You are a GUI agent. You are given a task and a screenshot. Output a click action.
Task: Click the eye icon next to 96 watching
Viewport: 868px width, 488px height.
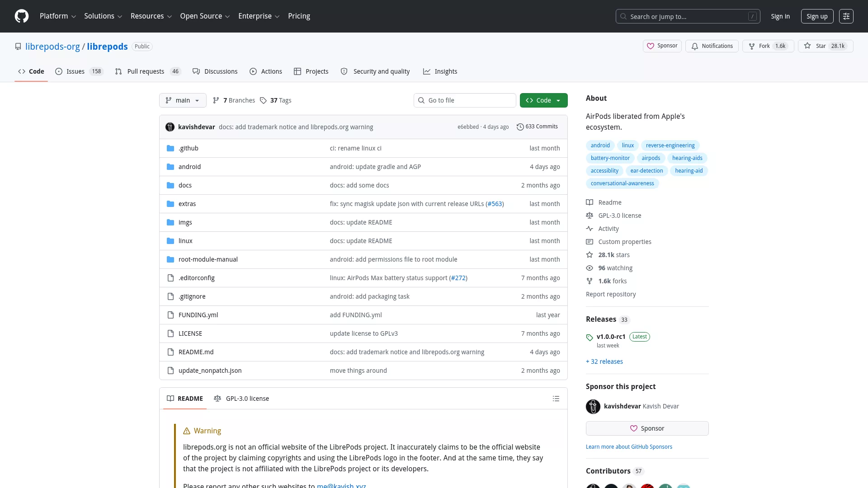(x=590, y=268)
